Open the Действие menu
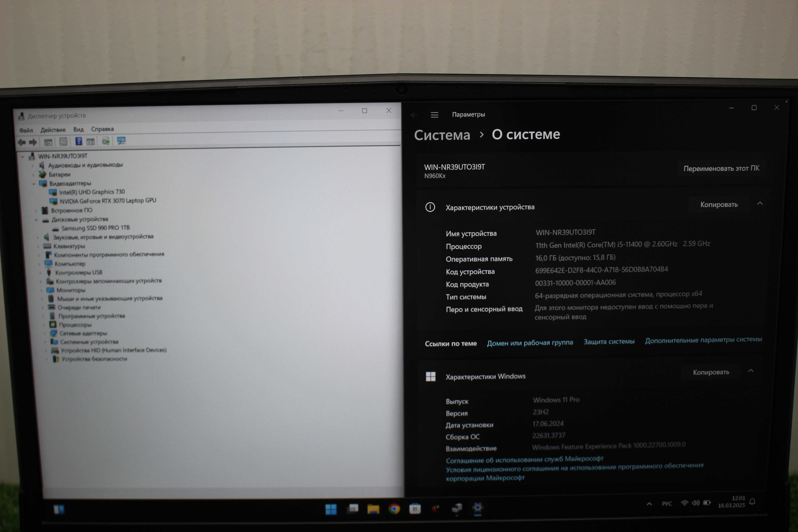 pos(53,130)
